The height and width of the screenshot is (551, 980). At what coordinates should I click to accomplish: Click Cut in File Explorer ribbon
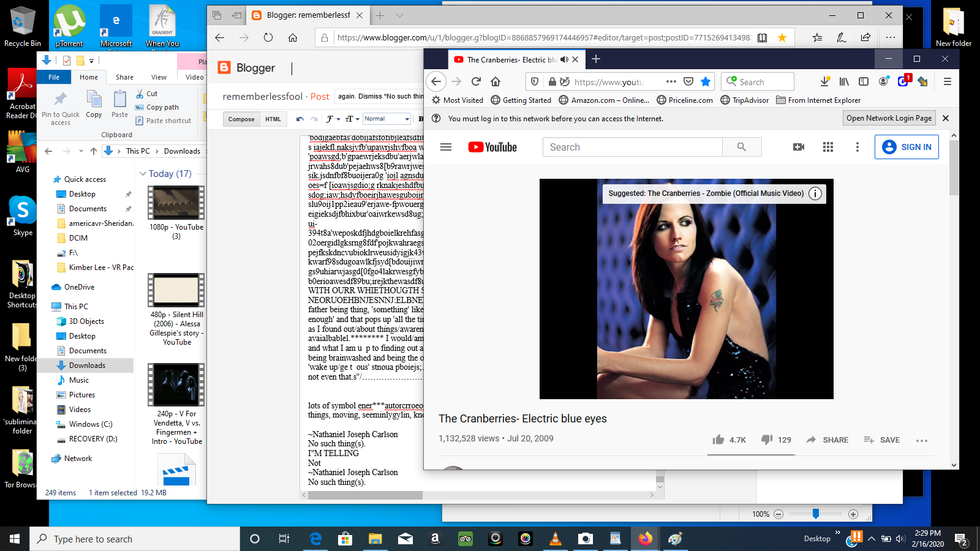pyautogui.click(x=147, y=94)
